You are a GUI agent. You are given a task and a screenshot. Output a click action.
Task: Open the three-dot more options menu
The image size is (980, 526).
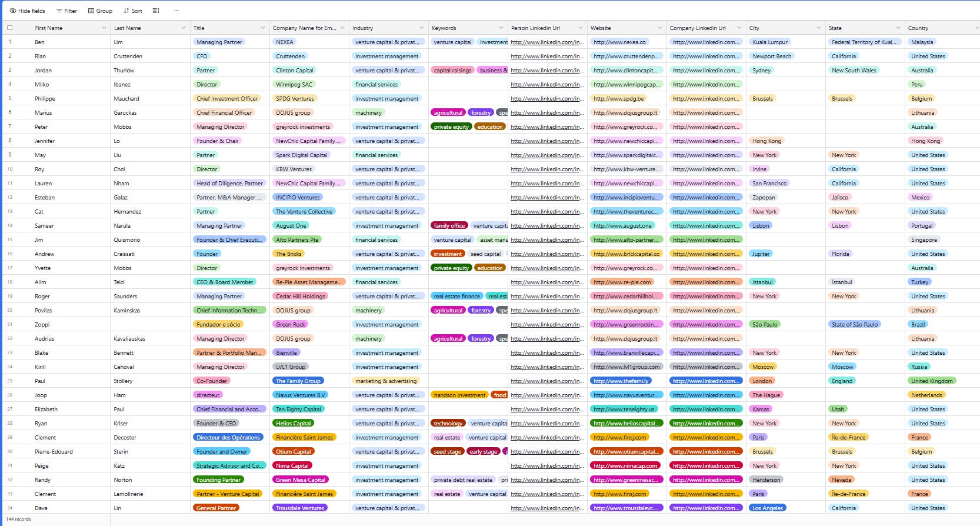[176, 11]
